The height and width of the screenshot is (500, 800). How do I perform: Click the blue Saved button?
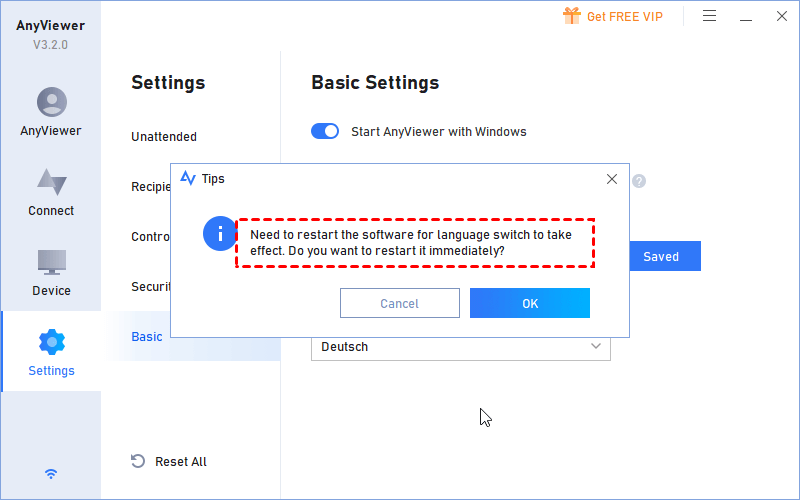[665, 256]
